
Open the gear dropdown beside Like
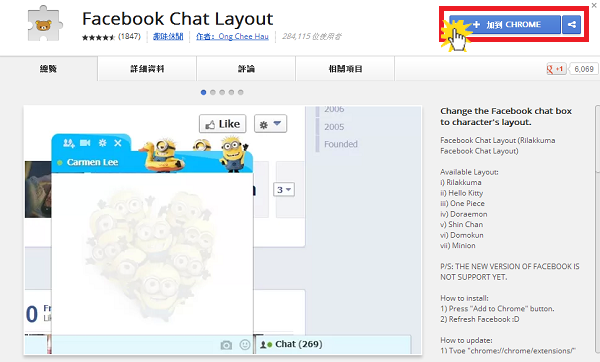click(271, 124)
